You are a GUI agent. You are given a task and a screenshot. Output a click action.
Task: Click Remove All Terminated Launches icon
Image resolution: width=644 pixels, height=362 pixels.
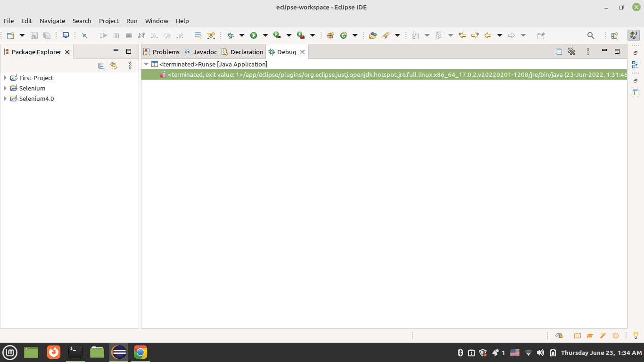[x=572, y=52]
